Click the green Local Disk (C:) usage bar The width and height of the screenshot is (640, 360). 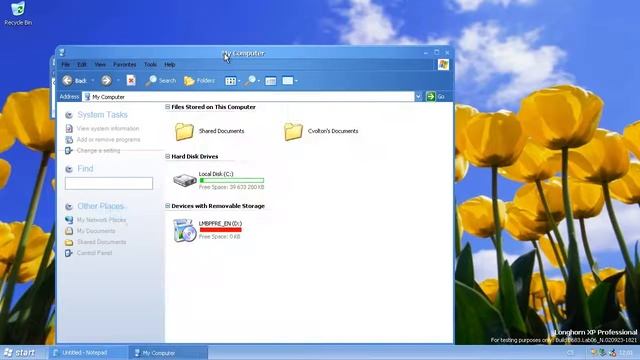click(x=231, y=180)
